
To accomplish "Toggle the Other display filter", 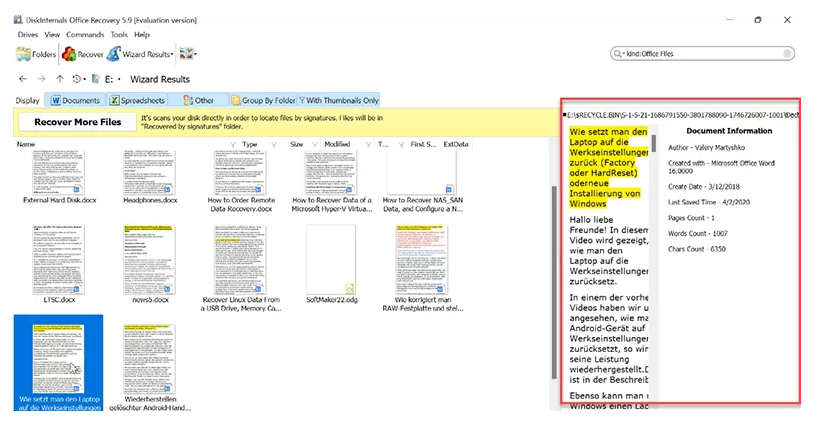I will click(x=198, y=100).
